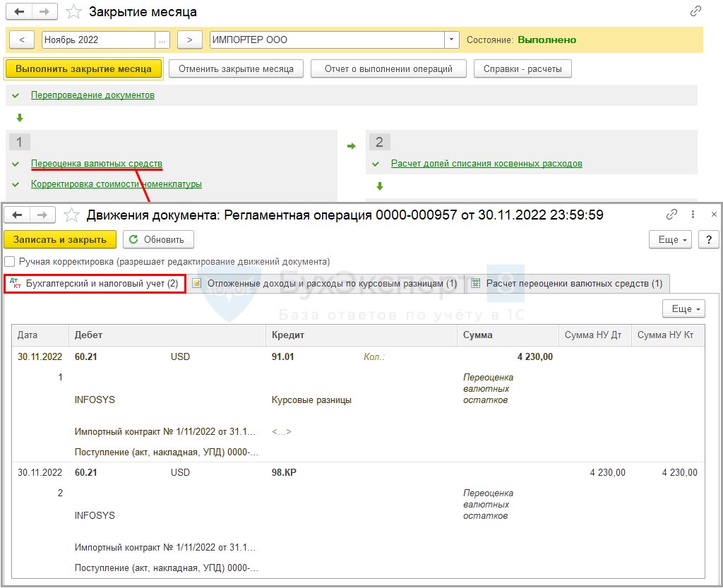This screenshot has height=588, width=723.
Task: Click the Ноябрь 2022 period field
Action: coord(97,40)
